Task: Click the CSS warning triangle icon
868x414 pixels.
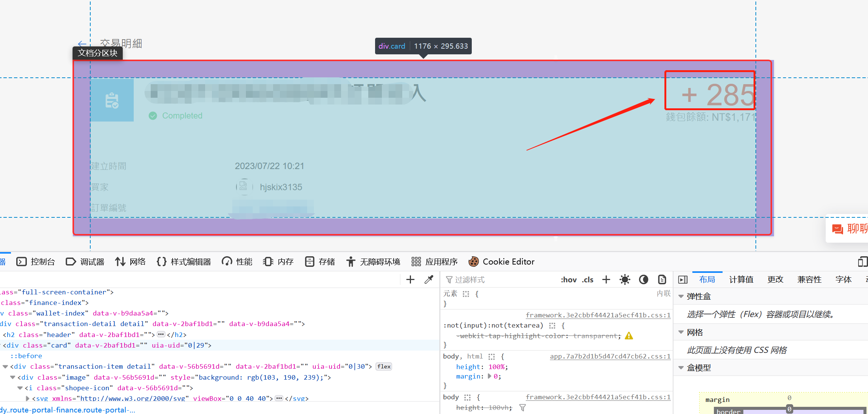Action: 629,336
